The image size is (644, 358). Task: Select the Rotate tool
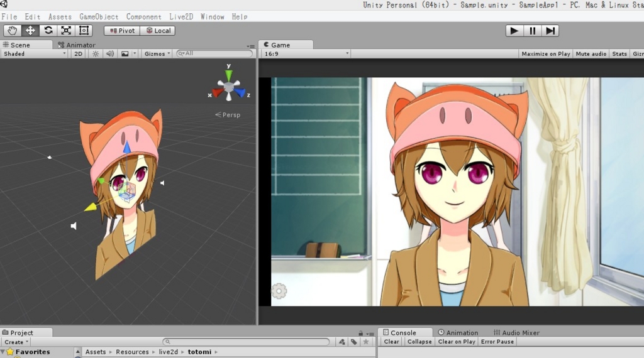(x=48, y=31)
